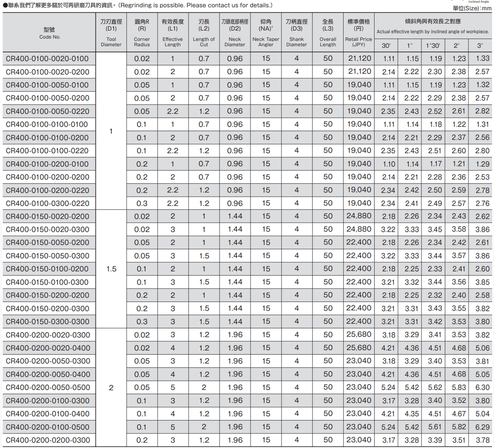Click the 30' inclined angle subheader
This screenshot has width=494, height=448.
pos(386,45)
